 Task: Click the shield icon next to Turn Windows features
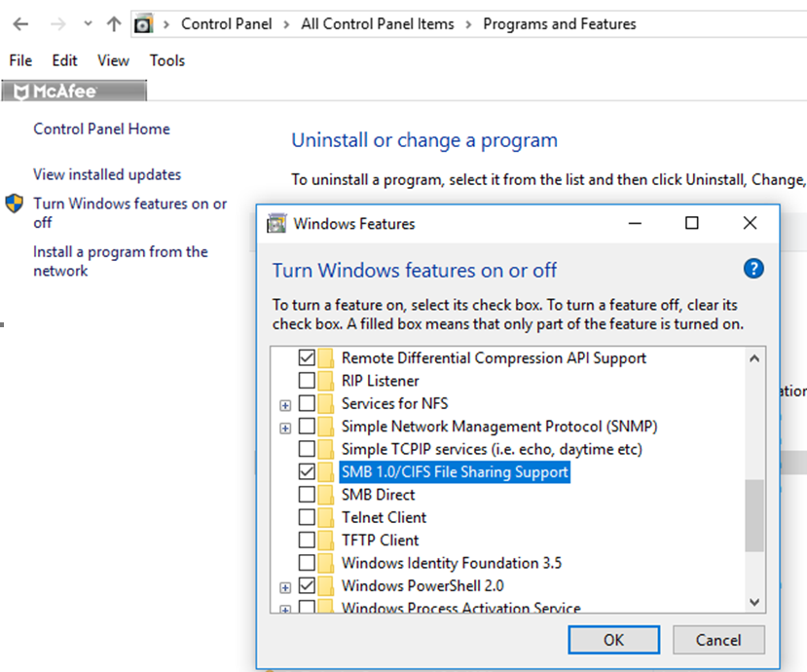point(14,204)
